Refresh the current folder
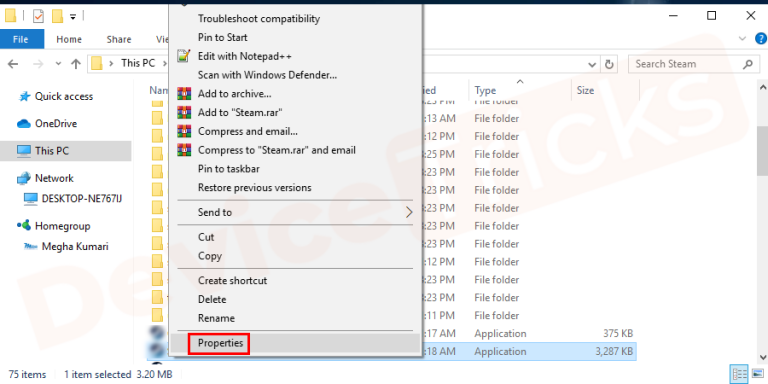The image size is (768, 384). [609, 64]
